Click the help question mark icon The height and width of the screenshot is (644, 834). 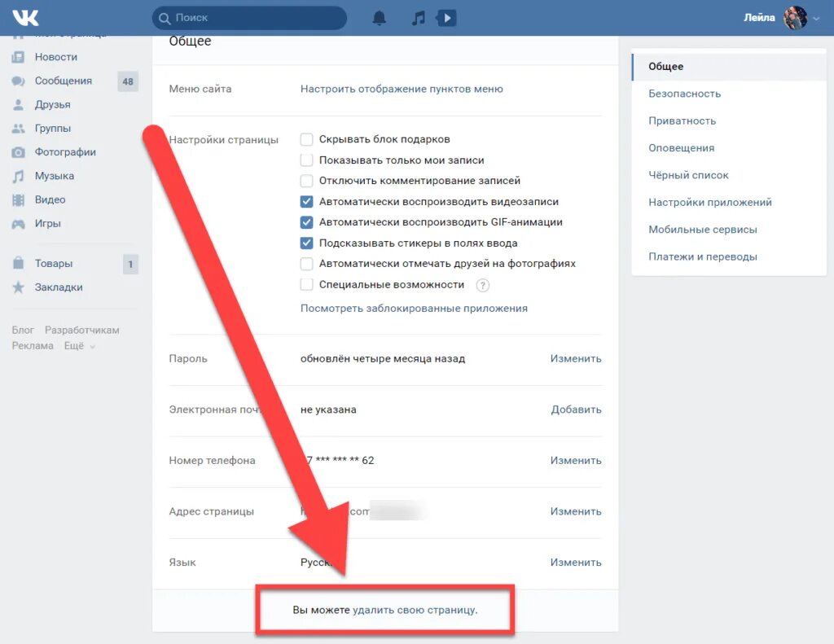482,286
